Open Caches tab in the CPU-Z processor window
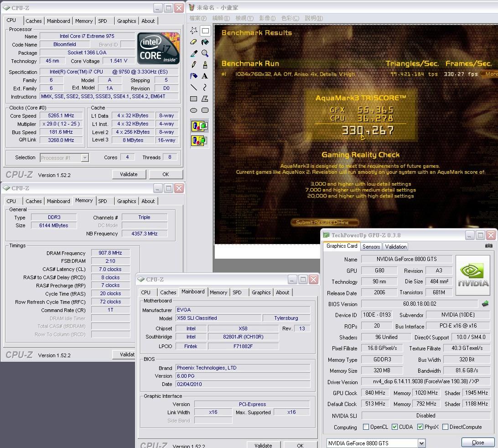The width and height of the screenshot is (498, 448). pyautogui.click(x=34, y=21)
